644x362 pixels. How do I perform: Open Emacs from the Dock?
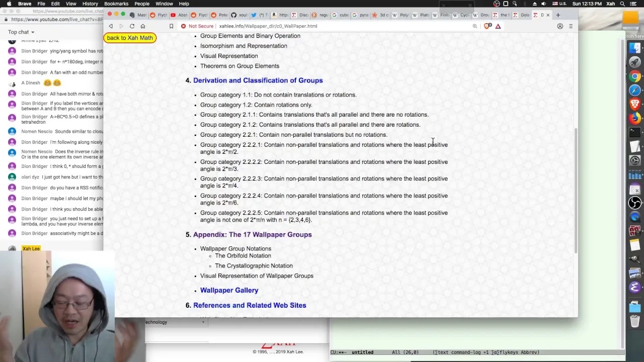(635, 287)
